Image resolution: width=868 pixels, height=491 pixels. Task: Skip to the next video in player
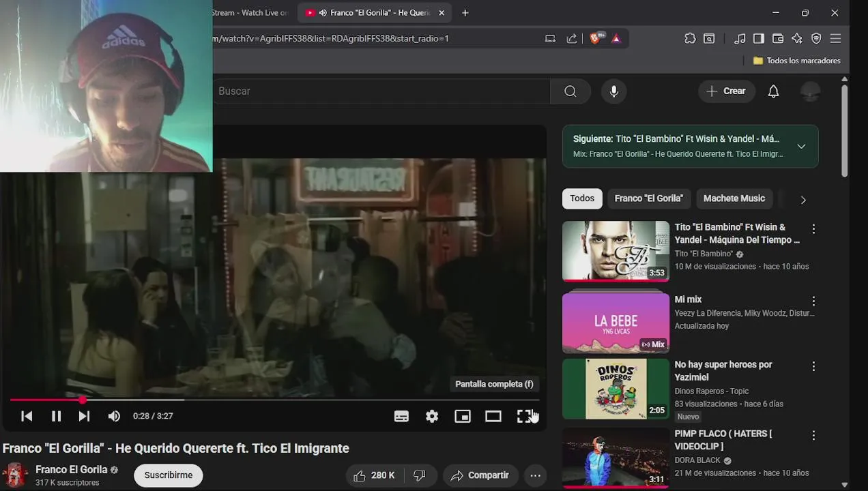(x=84, y=416)
